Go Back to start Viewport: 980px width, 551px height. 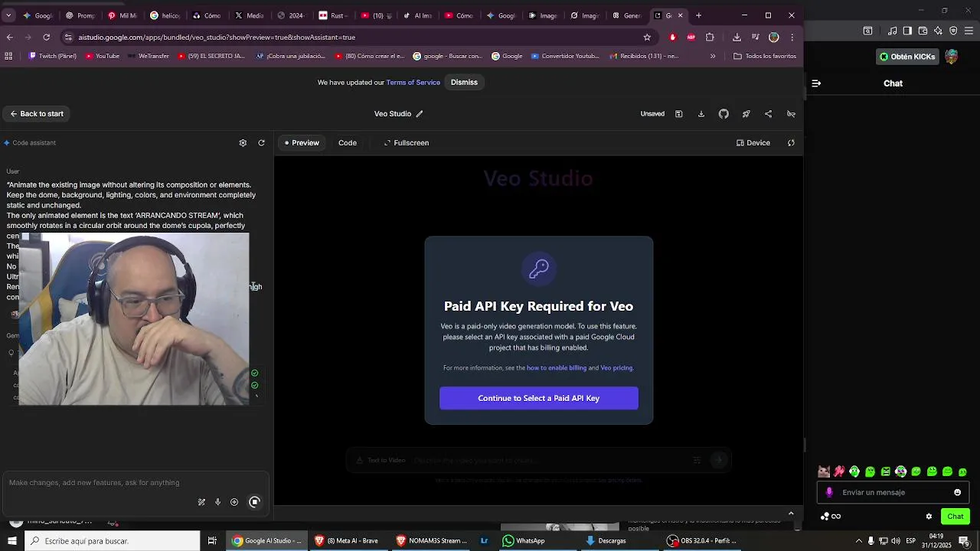tap(36, 114)
